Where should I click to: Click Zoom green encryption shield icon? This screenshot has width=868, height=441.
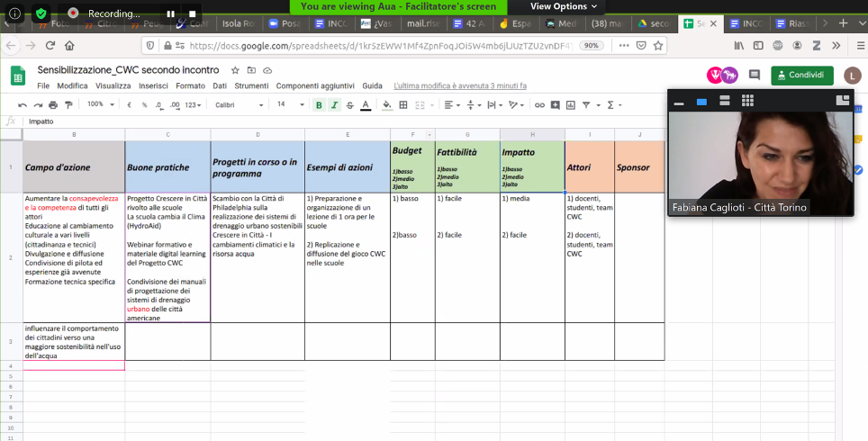point(41,13)
